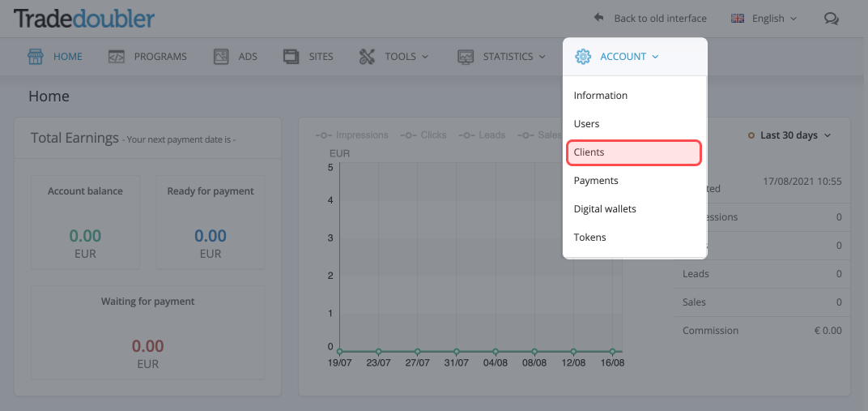The width and height of the screenshot is (868, 411).
Task: Click the Programs code icon
Action: click(x=117, y=57)
